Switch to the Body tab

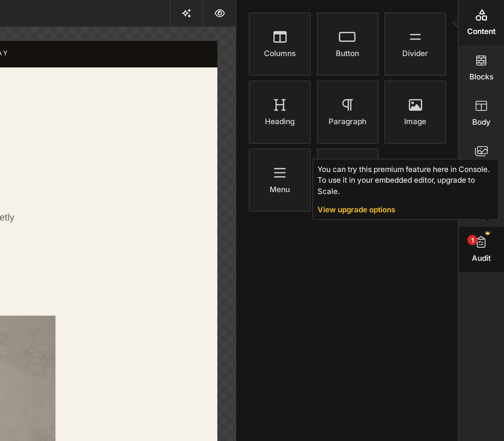point(481,113)
